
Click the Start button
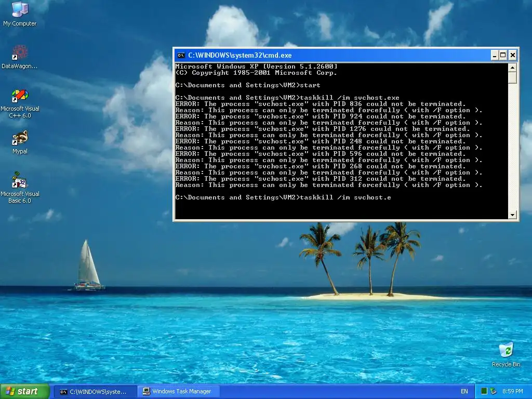tap(25, 391)
